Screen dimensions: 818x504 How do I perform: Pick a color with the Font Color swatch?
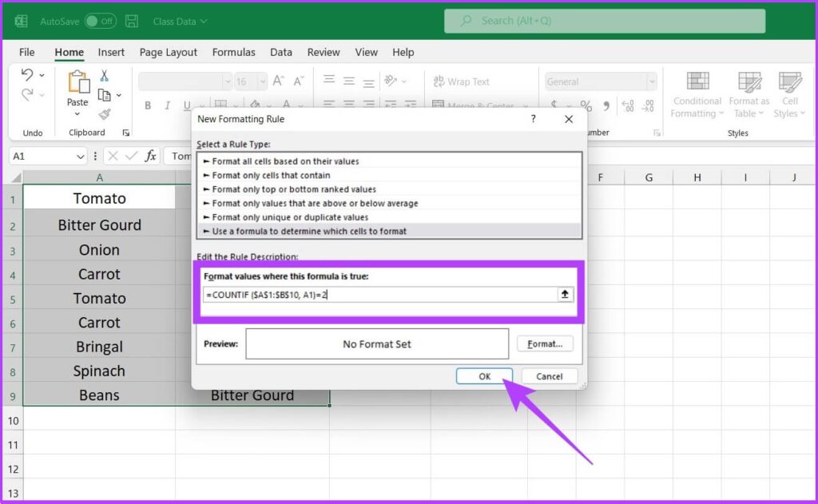(x=286, y=105)
